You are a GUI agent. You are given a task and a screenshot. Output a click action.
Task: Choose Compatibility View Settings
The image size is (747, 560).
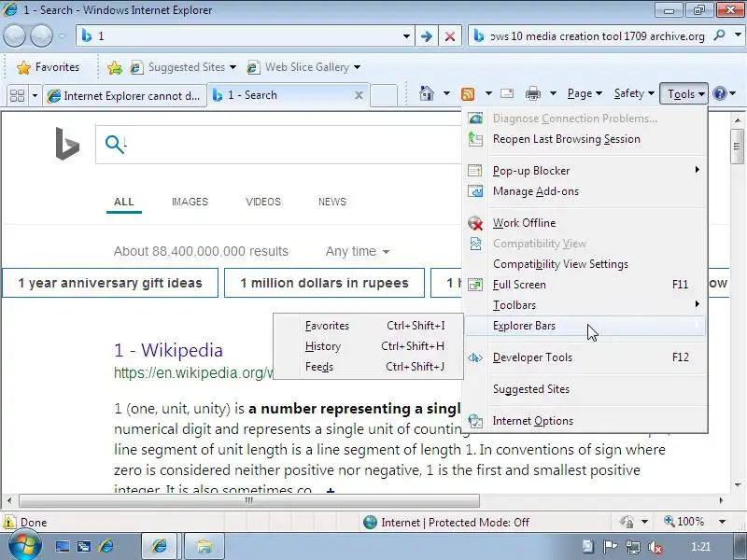pos(585,264)
